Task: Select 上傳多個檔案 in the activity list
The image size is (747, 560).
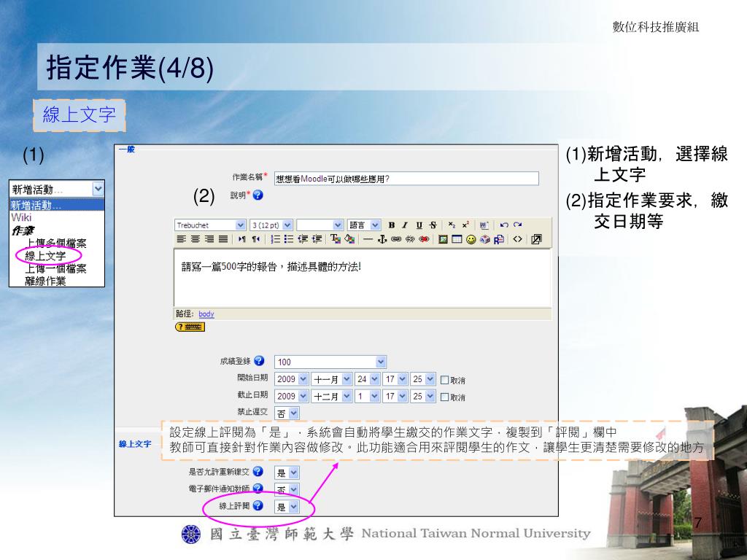Action: 55,244
